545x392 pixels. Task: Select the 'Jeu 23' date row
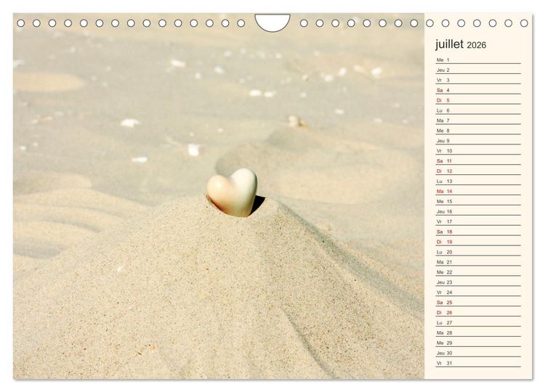coord(478,282)
